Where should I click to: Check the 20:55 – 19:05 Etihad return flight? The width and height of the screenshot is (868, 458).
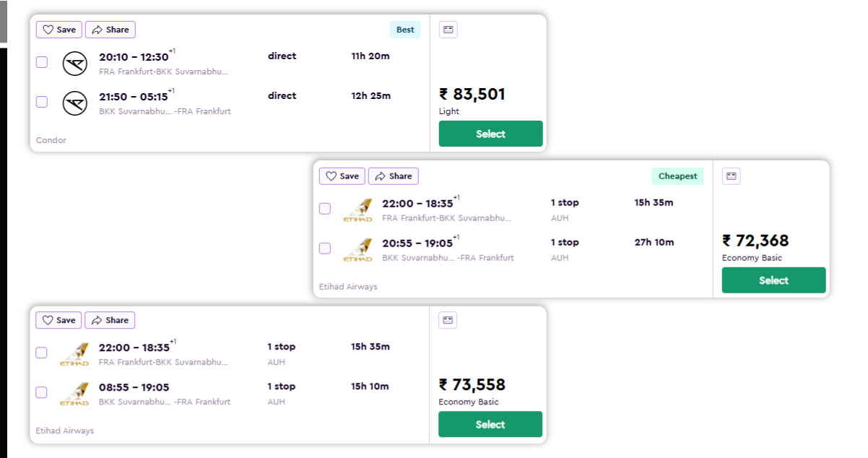coord(325,249)
